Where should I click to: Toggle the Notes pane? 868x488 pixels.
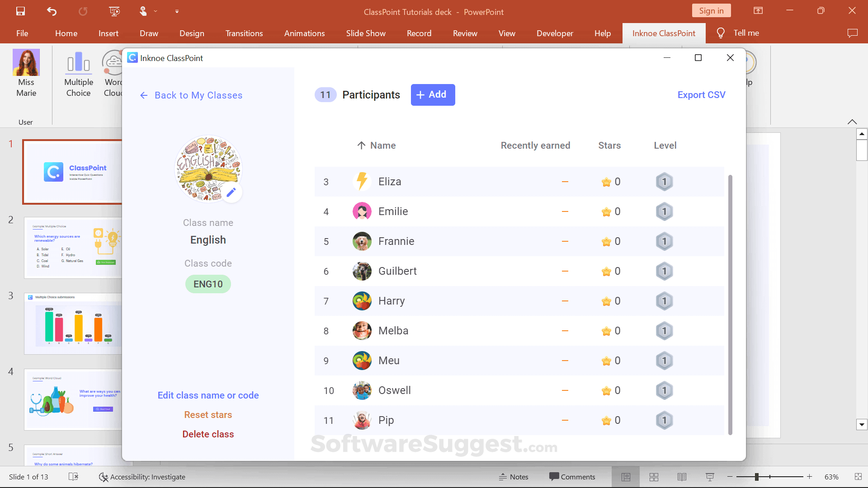pos(514,477)
